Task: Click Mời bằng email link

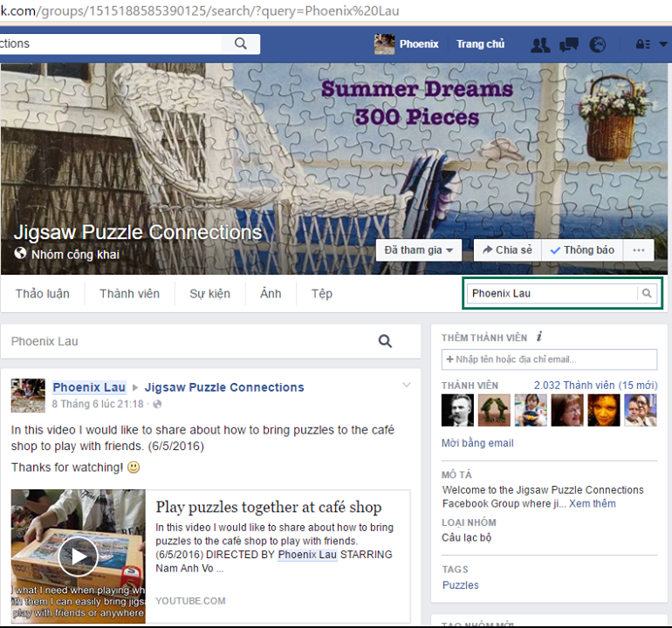Action: 477,443
